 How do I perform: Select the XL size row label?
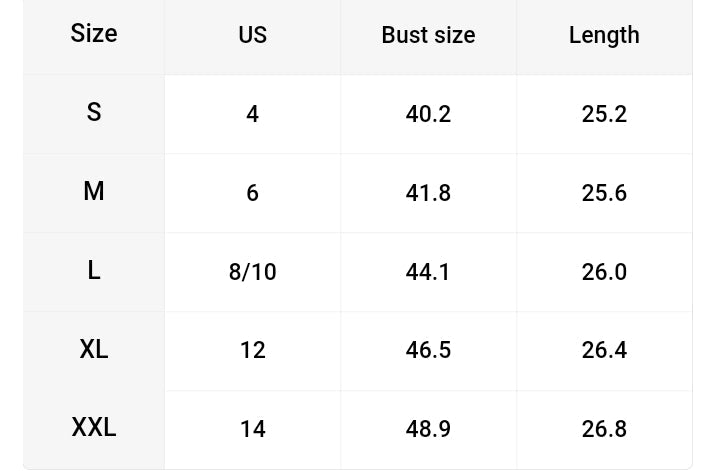(x=94, y=350)
